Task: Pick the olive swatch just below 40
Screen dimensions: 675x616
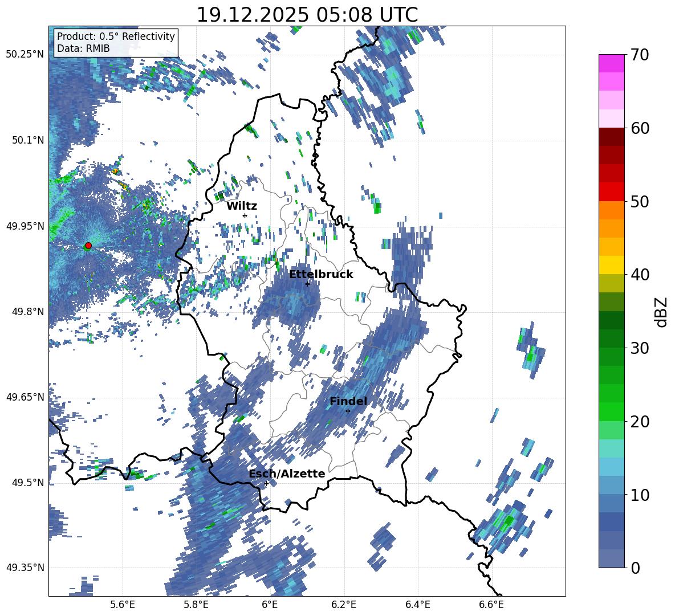Action: click(x=611, y=283)
